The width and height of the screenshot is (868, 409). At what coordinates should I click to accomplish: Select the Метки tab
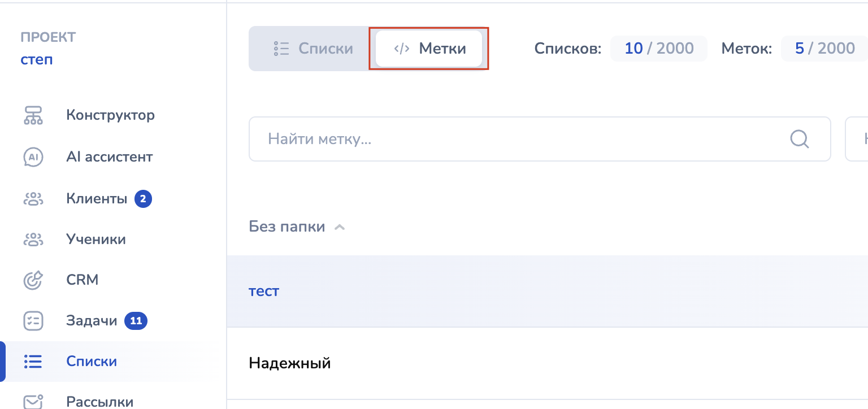[x=429, y=49]
